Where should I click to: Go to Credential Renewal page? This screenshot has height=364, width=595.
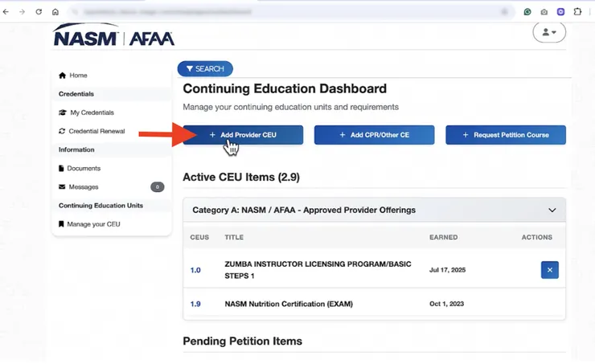point(96,131)
